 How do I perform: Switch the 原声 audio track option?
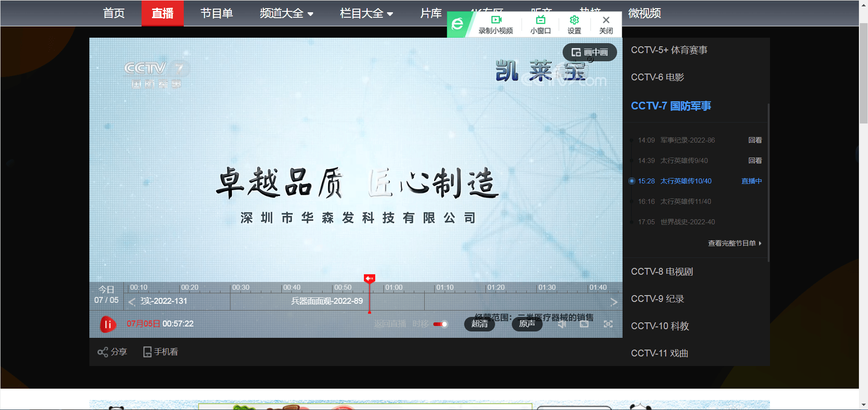[527, 324]
